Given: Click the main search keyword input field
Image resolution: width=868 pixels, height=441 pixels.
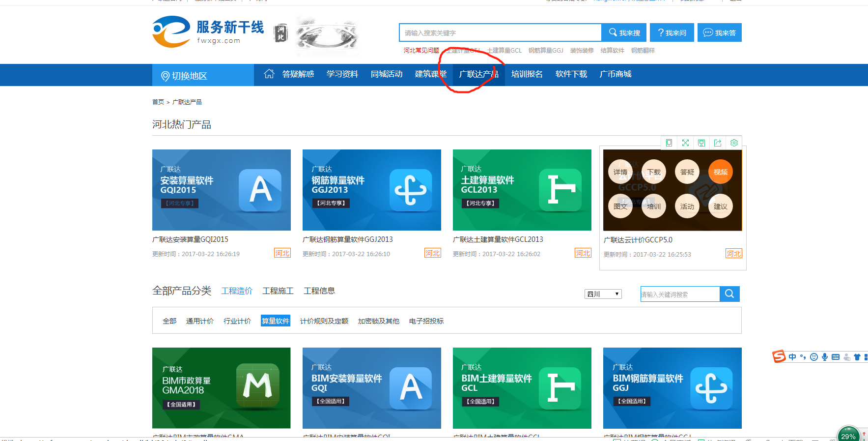Looking at the screenshot, I should tap(500, 32).
